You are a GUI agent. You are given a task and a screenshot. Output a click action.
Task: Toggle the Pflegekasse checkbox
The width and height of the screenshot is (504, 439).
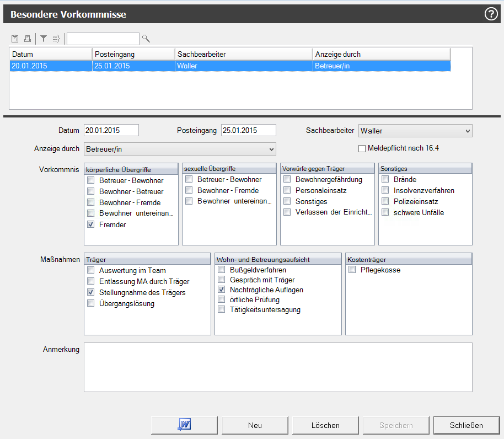(x=352, y=270)
